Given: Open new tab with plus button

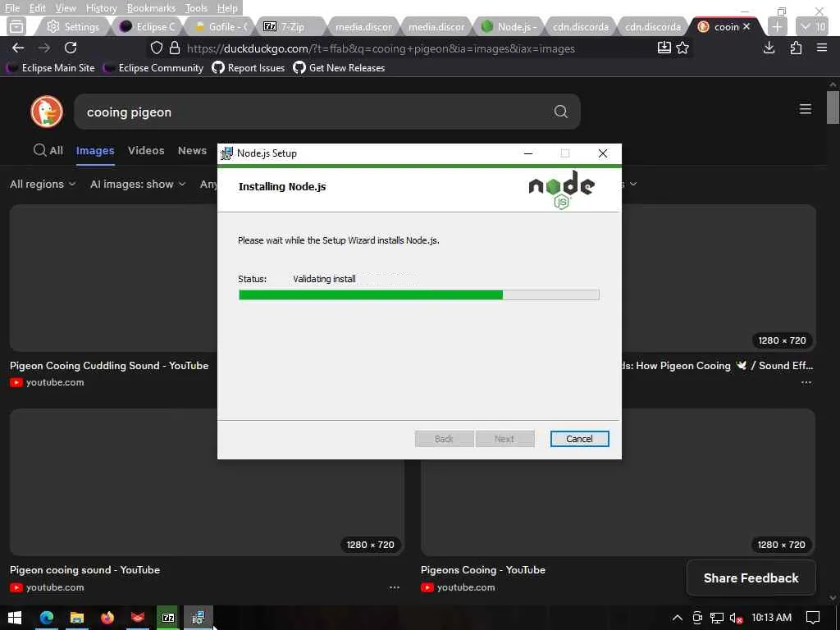Looking at the screenshot, I should [778, 27].
